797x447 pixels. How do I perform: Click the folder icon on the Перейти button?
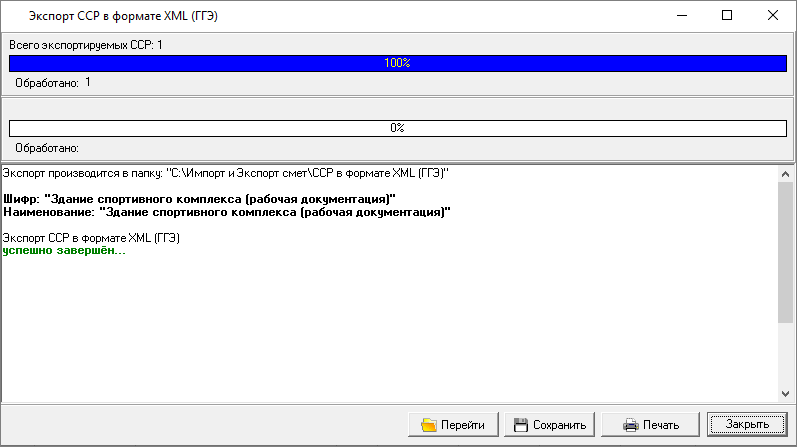tap(428, 424)
